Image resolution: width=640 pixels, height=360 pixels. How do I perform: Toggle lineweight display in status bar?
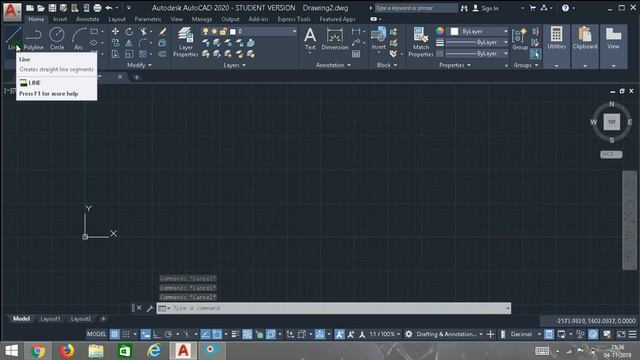pyautogui.click(x=235, y=334)
